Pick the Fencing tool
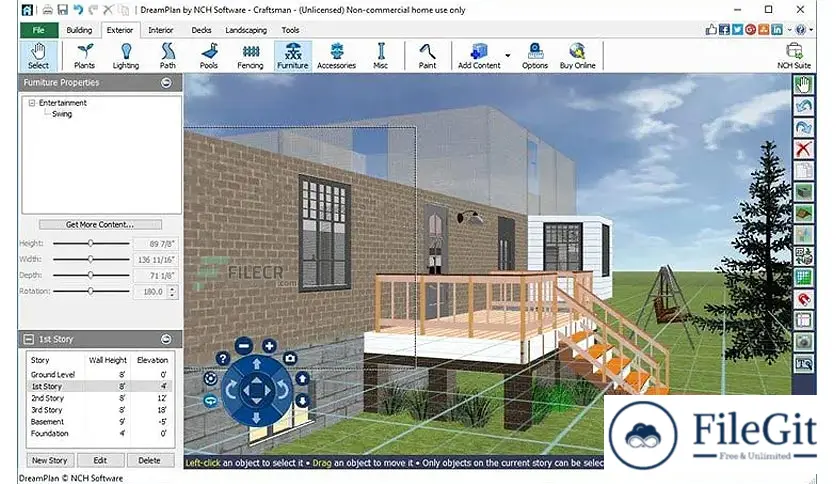The width and height of the screenshot is (836, 484). pos(250,56)
